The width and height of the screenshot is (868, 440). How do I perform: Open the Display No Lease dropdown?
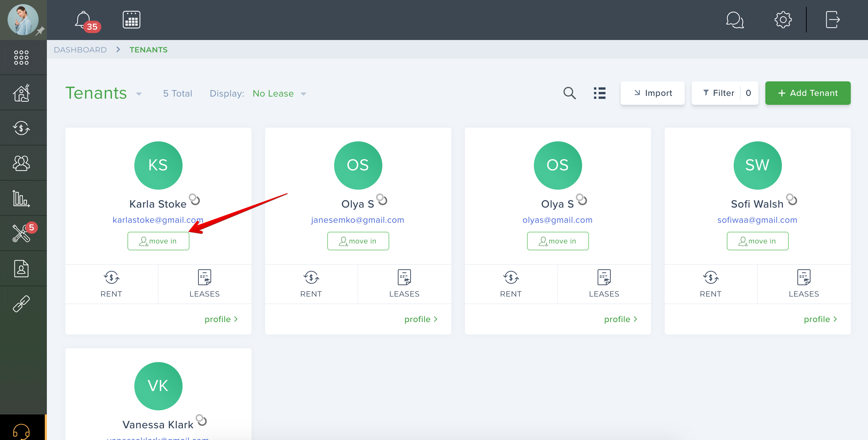pos(279,93)
